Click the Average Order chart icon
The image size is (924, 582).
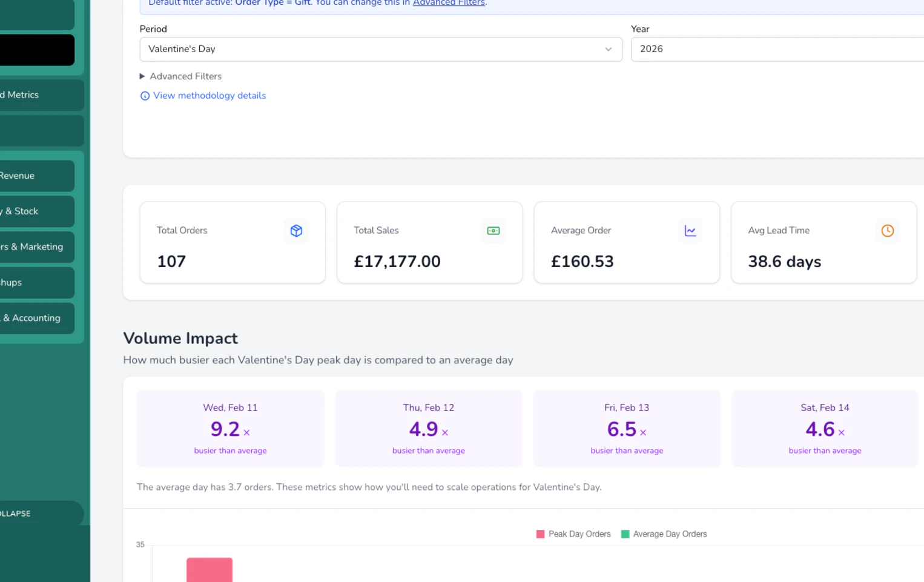pyautogui.click(x=690, y=231)
